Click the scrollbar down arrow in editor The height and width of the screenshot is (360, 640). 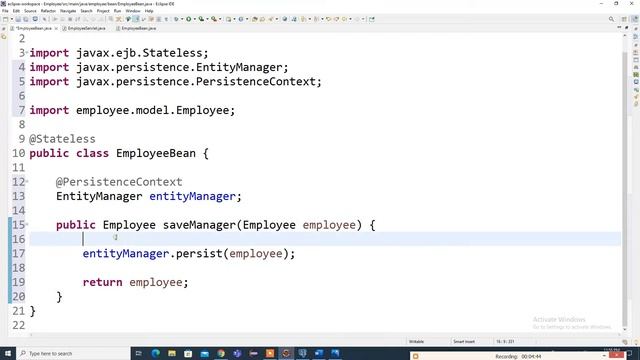624,329
